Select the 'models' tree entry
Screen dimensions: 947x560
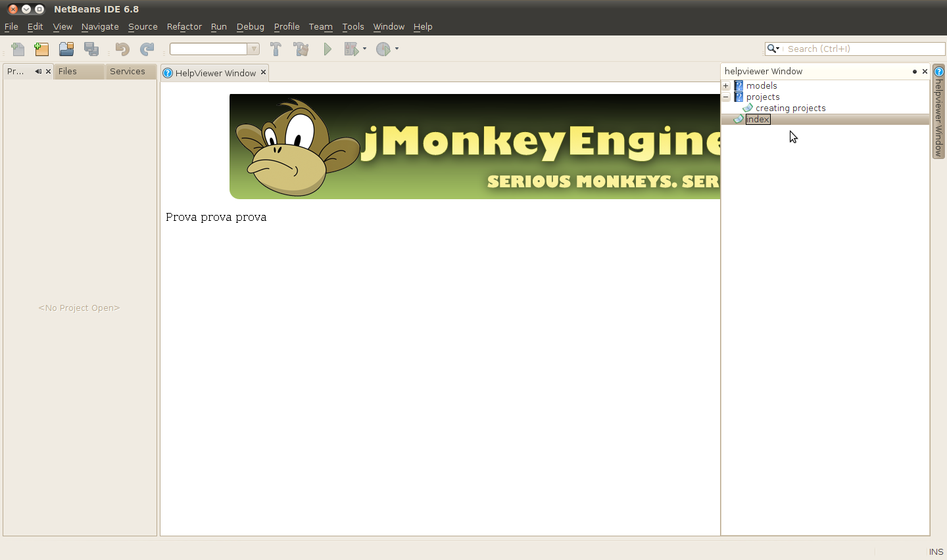point(762,85)
